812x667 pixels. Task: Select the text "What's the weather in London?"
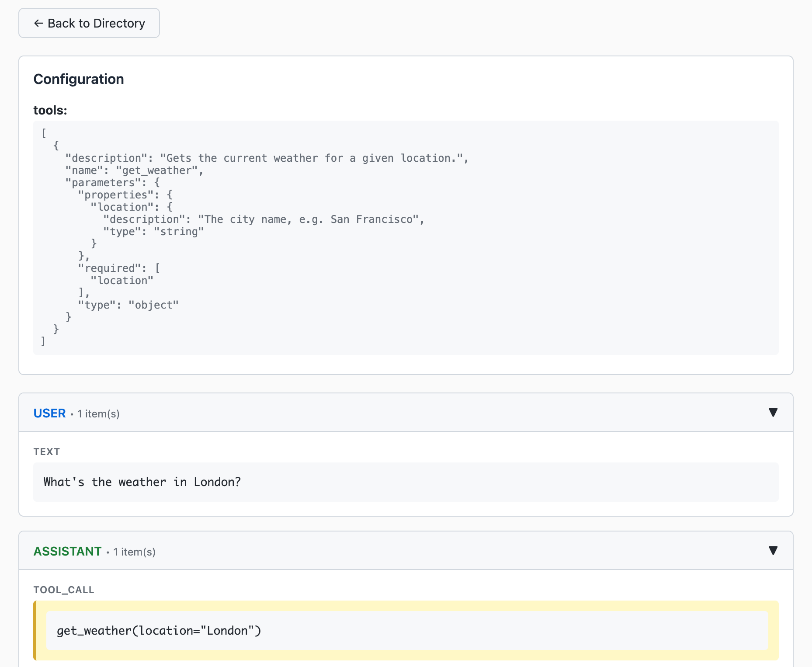click(x=142, y=482)
